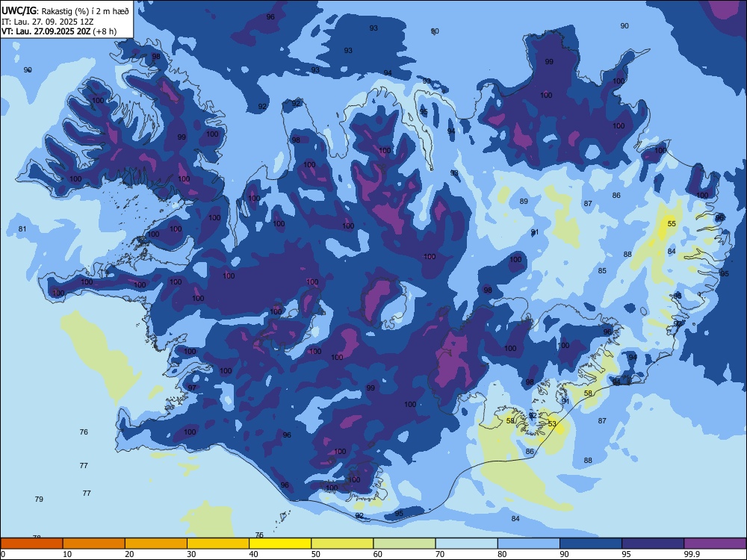The height and width of the screenshot is (560, 747).
Task: Click the valid time 'VT: Lau. 27.09.2025 20Z (+8 h)'
Action: point(58,31)
